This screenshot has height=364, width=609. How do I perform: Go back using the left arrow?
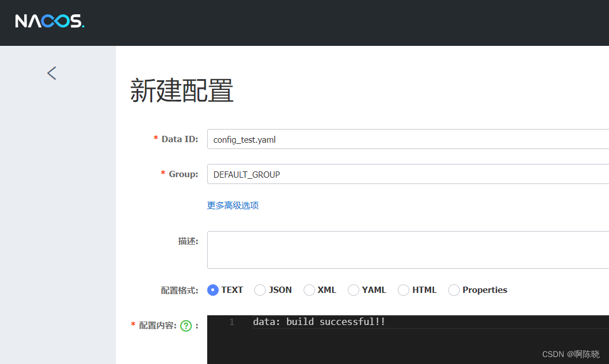tap(52, 73)
